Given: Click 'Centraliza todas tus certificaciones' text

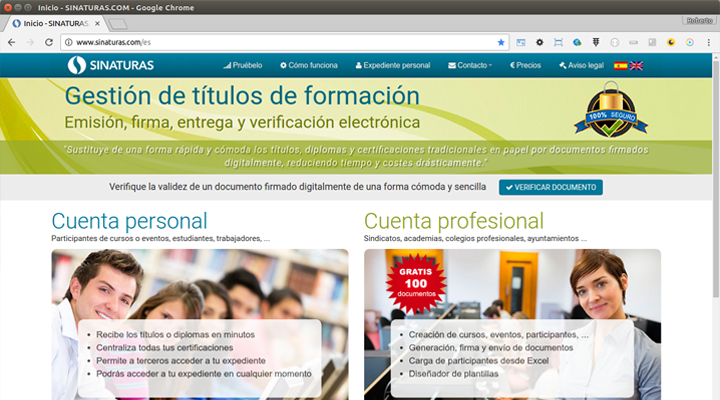Looking at the screenshot, I should tap(164, 348).
